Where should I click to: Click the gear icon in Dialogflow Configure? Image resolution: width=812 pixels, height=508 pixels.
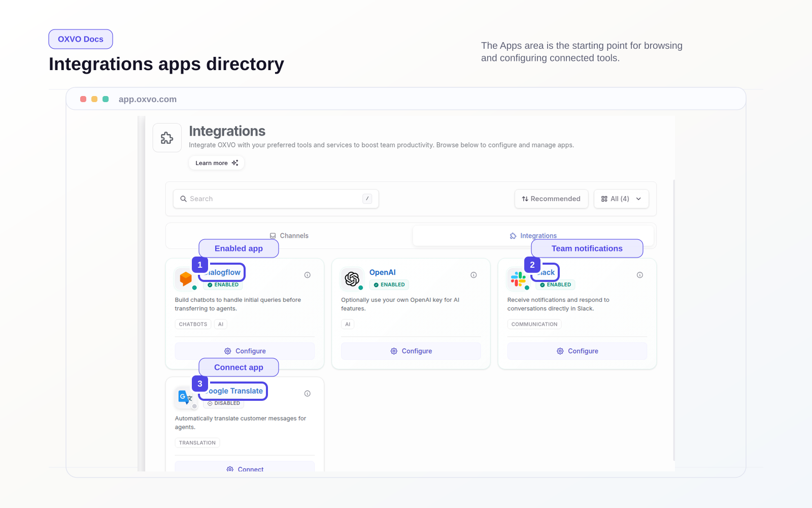point(228,351)
